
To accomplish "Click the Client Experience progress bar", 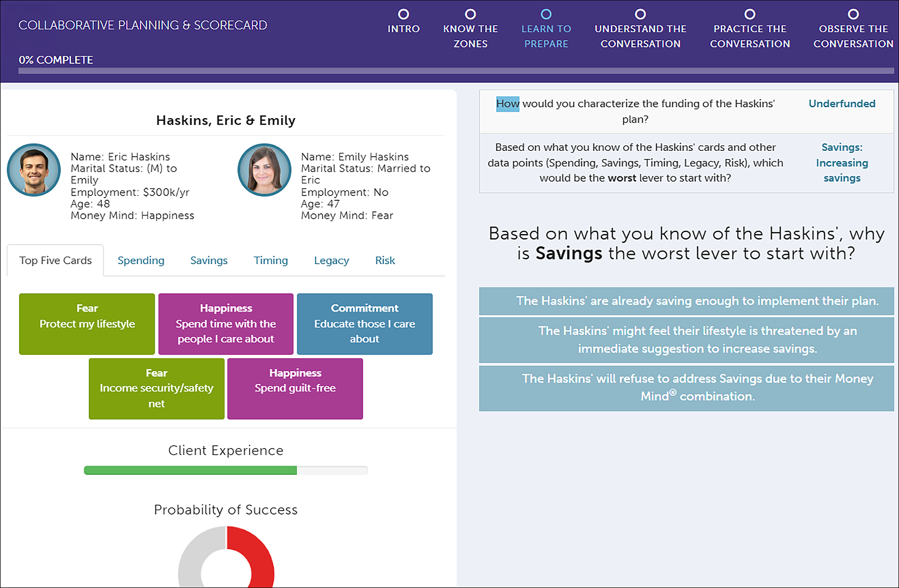I will point(226,470).
